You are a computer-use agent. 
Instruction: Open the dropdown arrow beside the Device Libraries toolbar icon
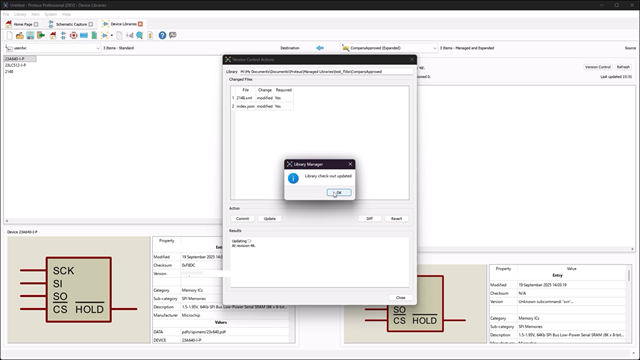tap(112, 36)
